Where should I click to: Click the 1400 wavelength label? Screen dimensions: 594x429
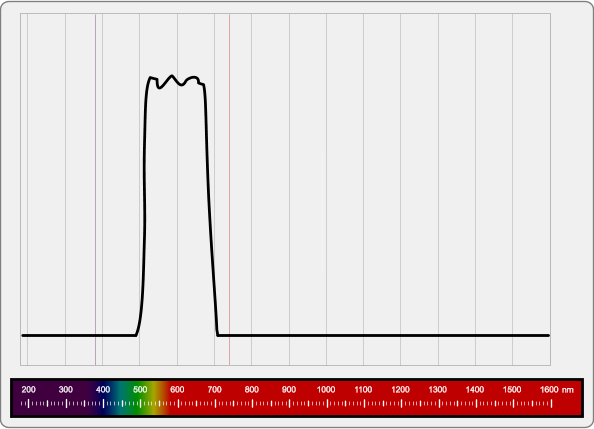click(x=475, y=390)
